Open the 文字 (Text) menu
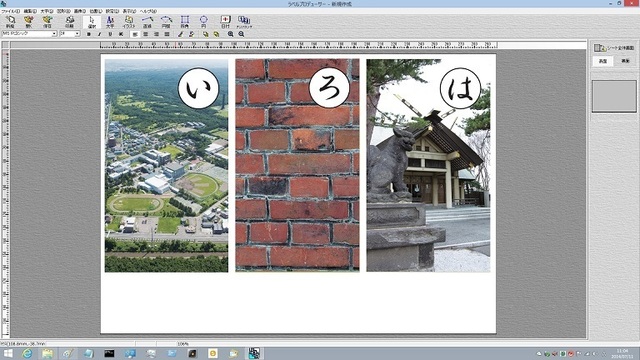640x360 pixels. [x=47, y=11]
